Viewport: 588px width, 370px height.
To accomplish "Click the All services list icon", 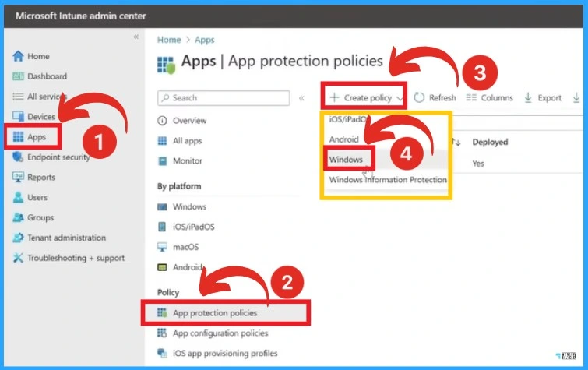I will (x=18, y=97).
